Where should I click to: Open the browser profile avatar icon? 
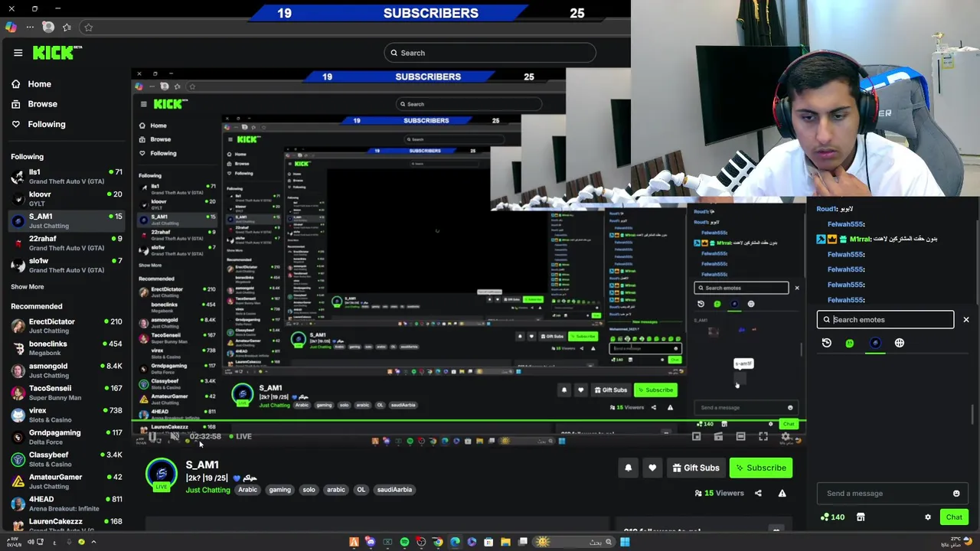click(x=48, y=28)
